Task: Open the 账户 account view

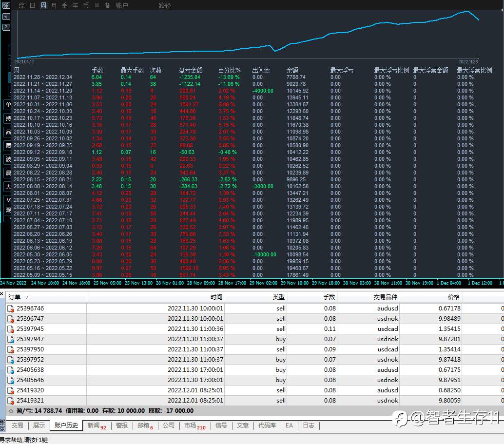Action: (122, 5)
